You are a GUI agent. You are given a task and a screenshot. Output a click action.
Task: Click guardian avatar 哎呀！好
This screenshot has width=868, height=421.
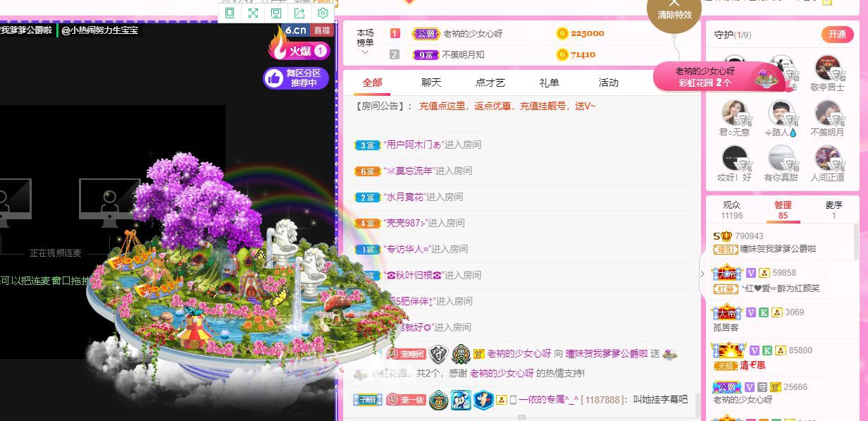point(734,158)
